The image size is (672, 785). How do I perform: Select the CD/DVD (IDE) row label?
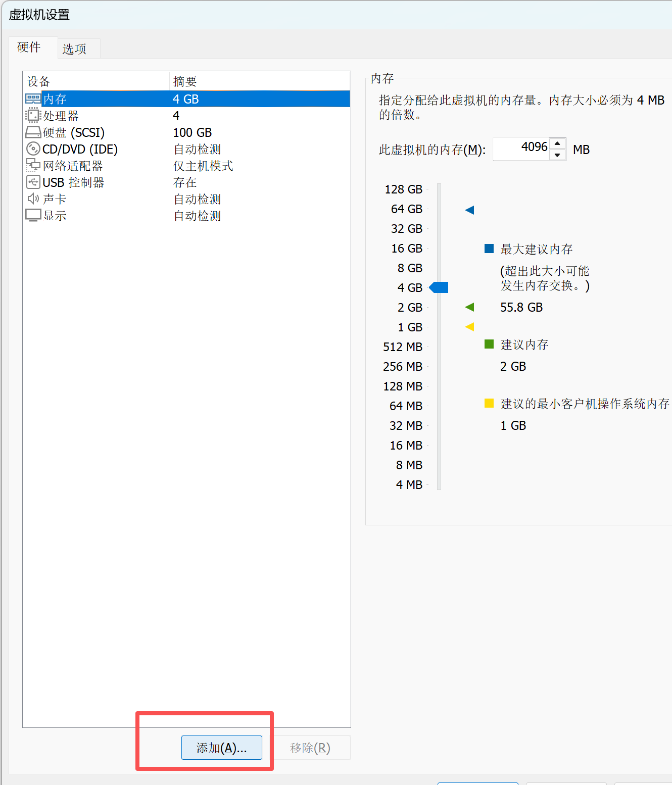[x=80, y=149]
